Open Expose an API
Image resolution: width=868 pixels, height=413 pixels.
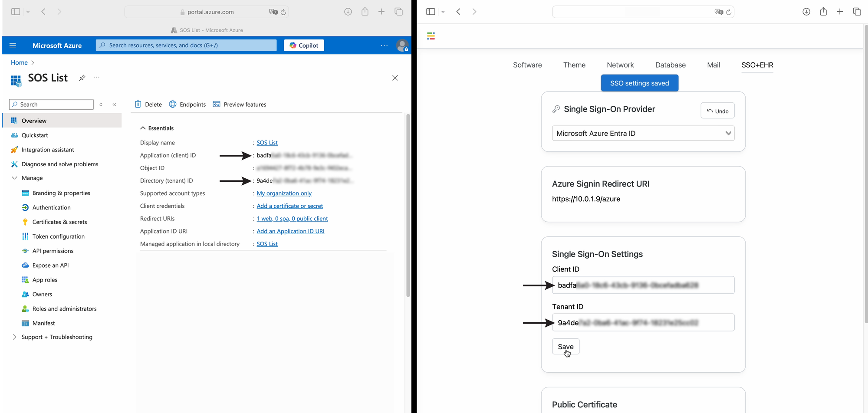pos(50,265)
